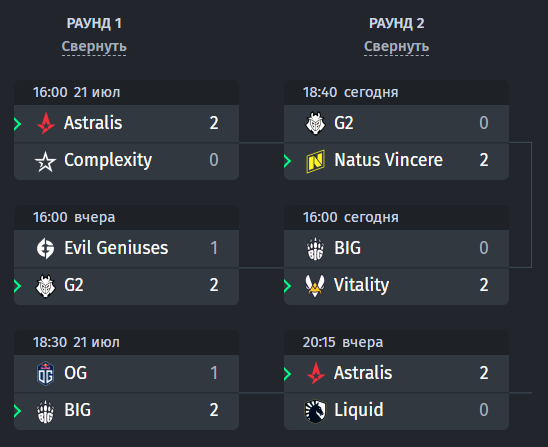Click the Liquid horse logo
The width and height of the screenshot is (548, 447).
click(x=315, y=411)
